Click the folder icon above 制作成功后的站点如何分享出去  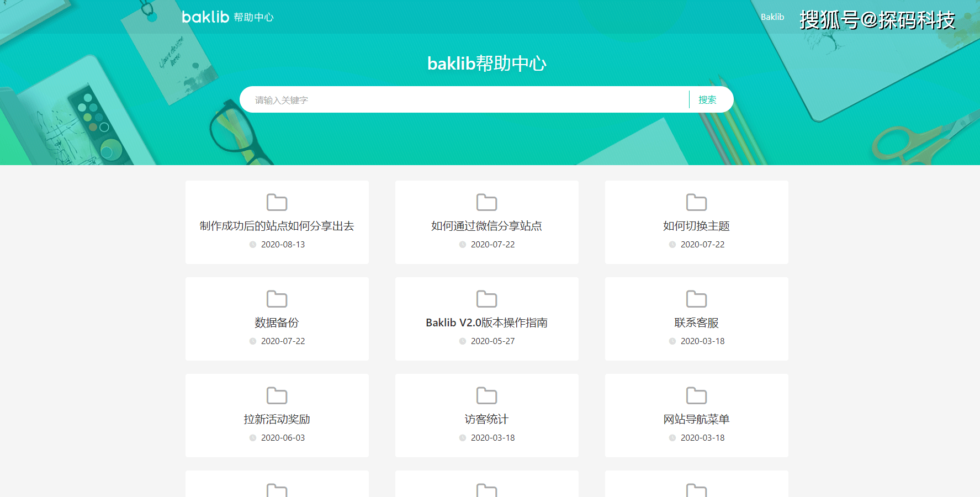277,202
